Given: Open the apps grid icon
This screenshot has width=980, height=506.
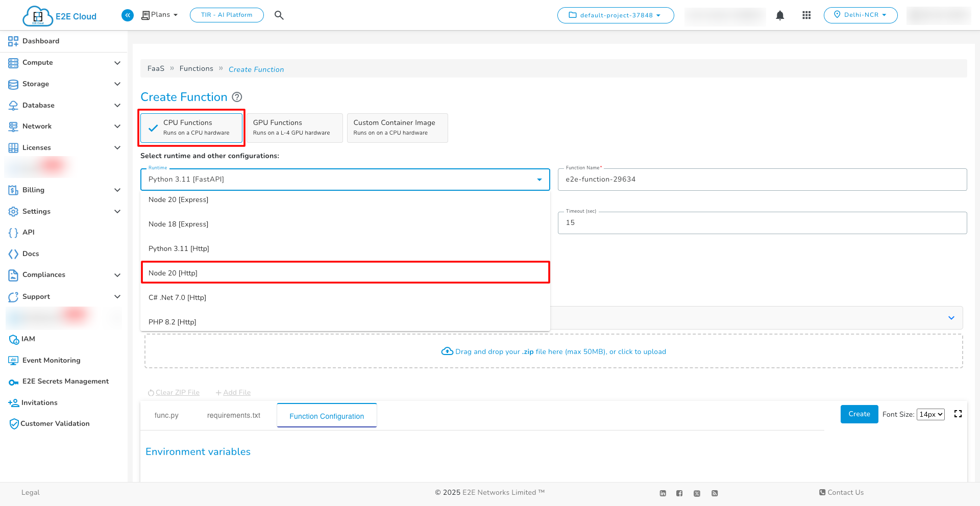Looking at the screenshot, I should coord(806,15).
